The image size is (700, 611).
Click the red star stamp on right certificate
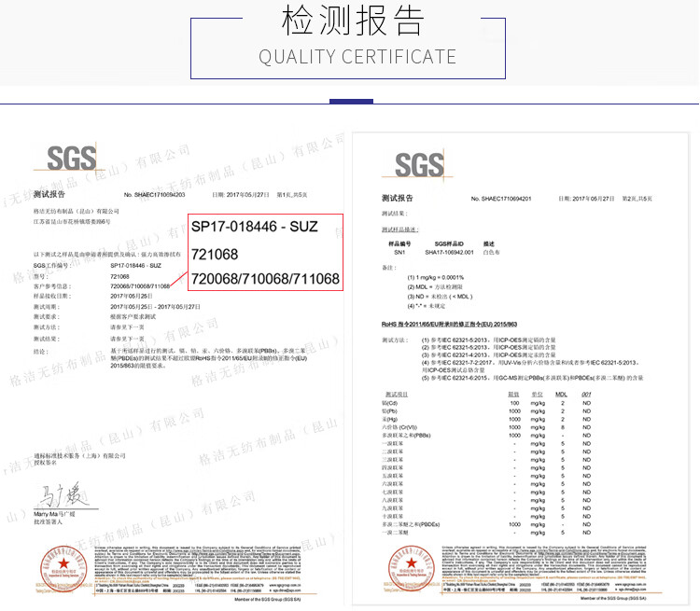pos(412,569)
